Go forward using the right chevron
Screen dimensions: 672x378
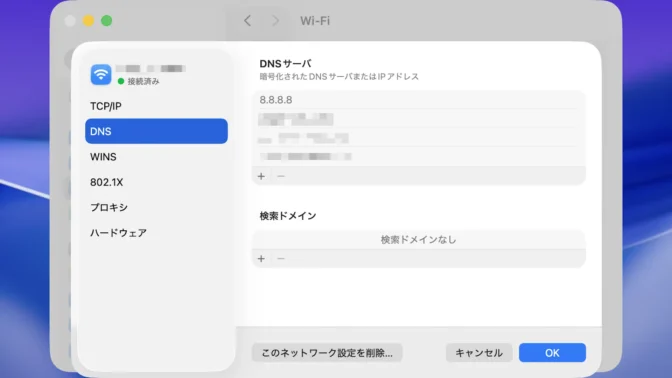[x=276, y=21]
